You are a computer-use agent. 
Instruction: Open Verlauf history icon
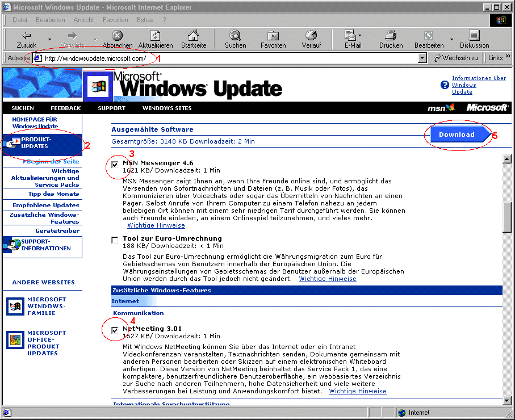[x=311, y=35]
